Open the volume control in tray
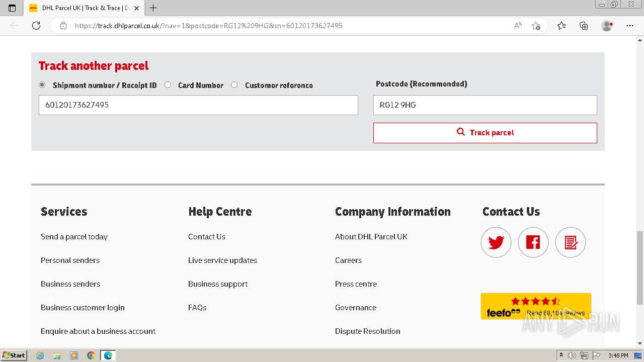 pos(572,355)
